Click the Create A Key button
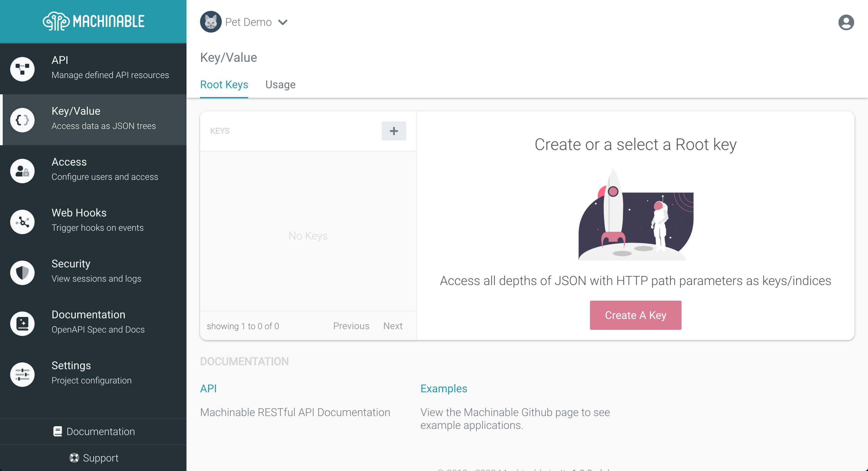The image size is (868, 471). [x=636, y=315]
